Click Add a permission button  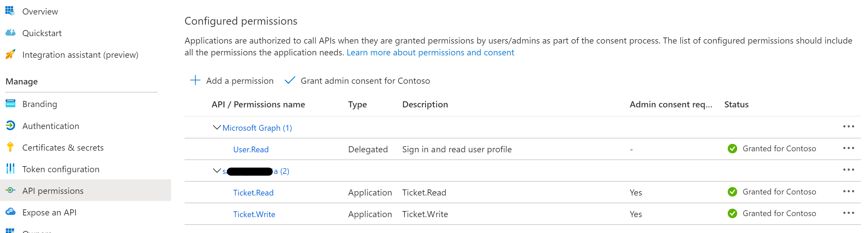[x=232, y=81]
